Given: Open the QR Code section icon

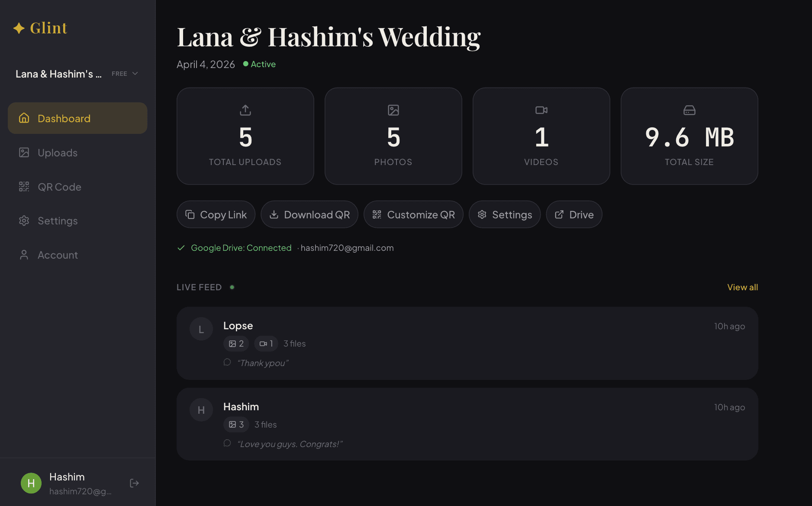Looking at the screenshot, I should 24,186.
